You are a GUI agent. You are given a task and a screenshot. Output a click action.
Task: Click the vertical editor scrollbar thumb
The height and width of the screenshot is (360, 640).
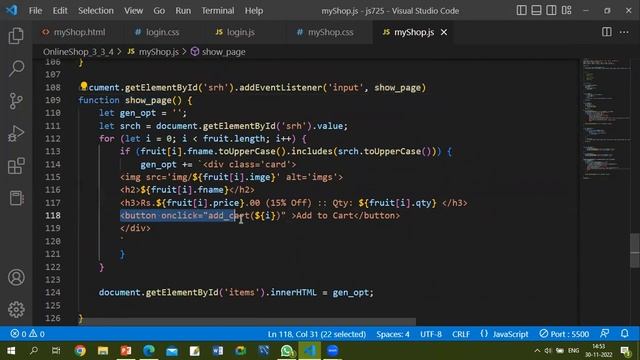tap(635, 251)
